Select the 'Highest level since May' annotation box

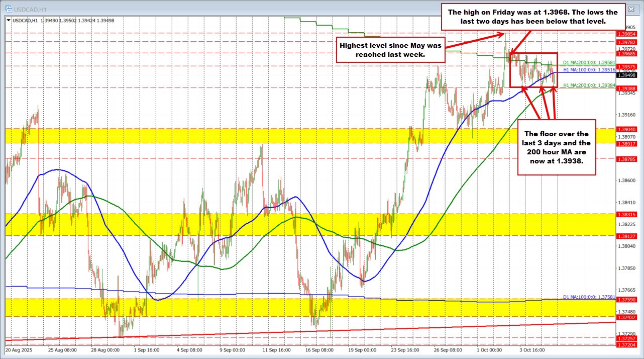click(390, 50)
